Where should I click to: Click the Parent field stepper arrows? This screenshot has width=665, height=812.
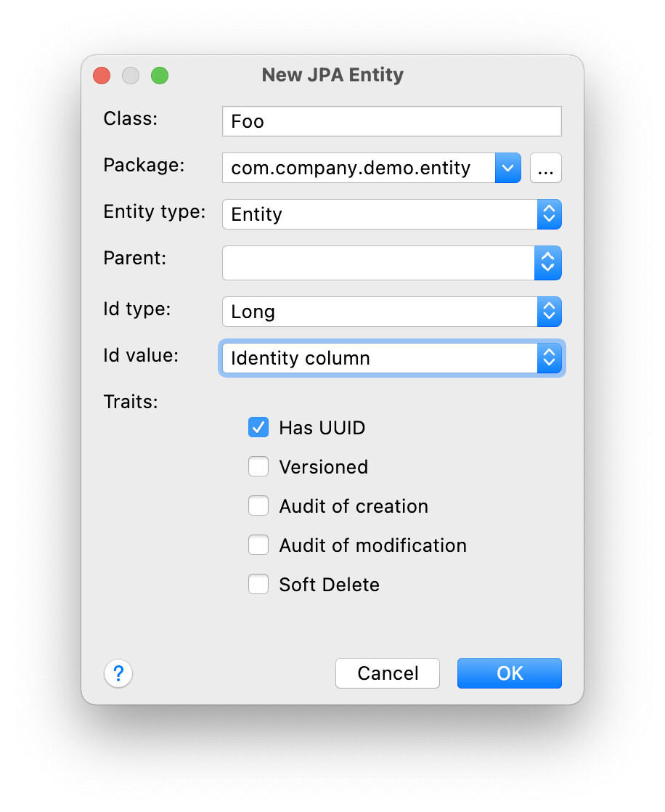[x=550, y=263]
